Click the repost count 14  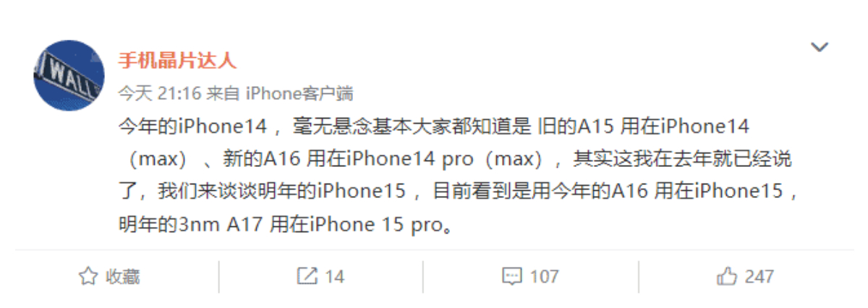point(334,276)
